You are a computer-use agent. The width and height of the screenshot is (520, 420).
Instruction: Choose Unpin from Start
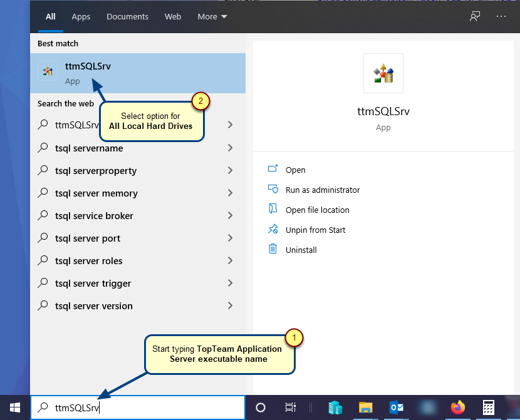click(x=315, y=230)
